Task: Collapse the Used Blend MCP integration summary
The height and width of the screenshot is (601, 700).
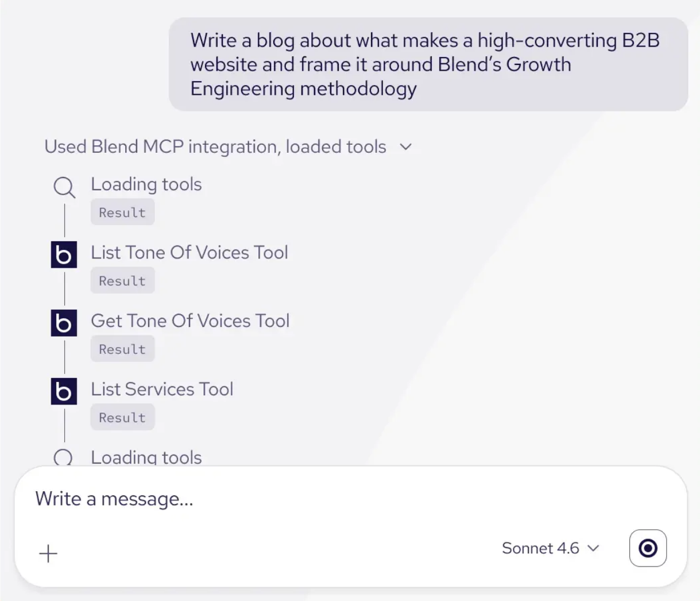Action: tap(228, 147)
